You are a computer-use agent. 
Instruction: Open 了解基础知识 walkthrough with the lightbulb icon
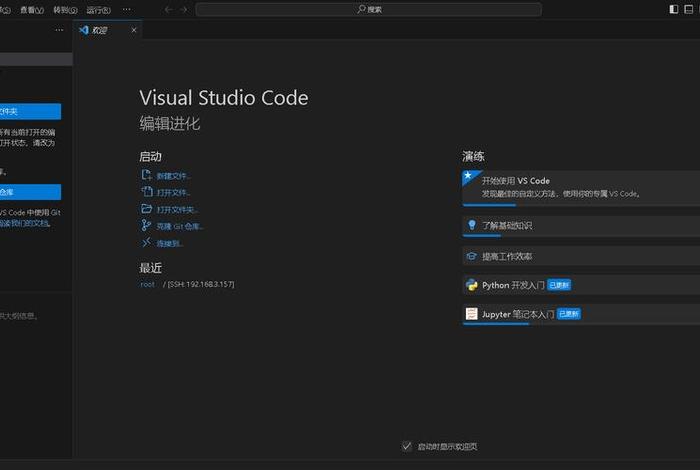point(581,226)
